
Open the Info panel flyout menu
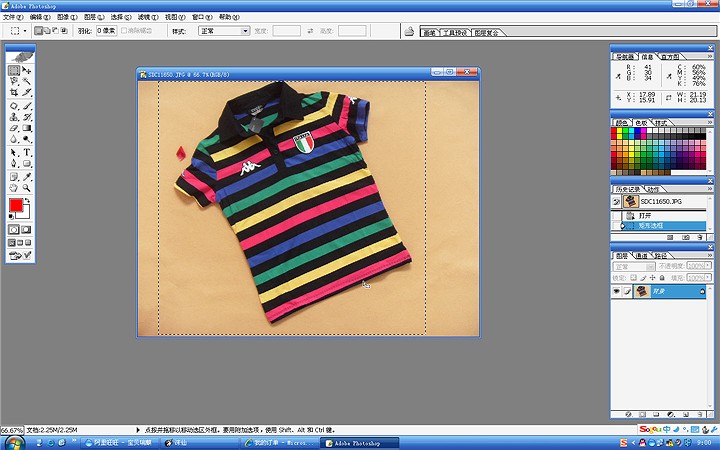tap(710, 56)
